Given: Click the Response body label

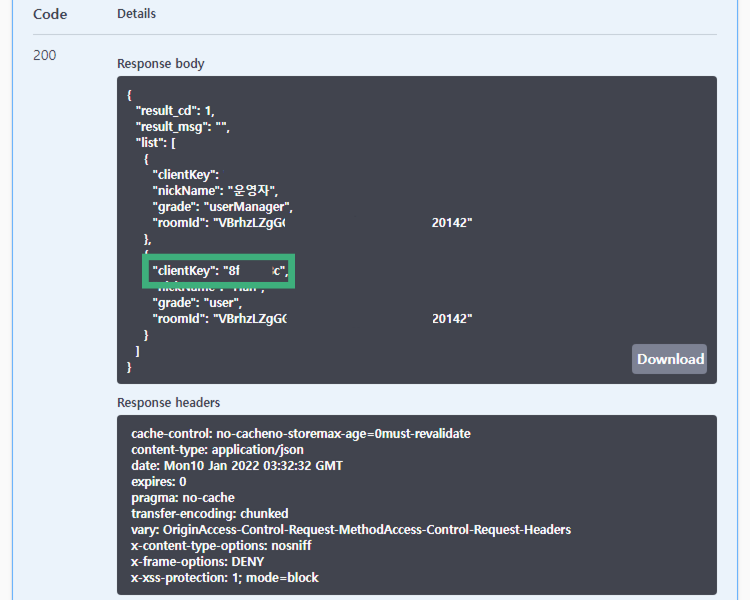Looking at the screenshot, I should coord(160,63).
